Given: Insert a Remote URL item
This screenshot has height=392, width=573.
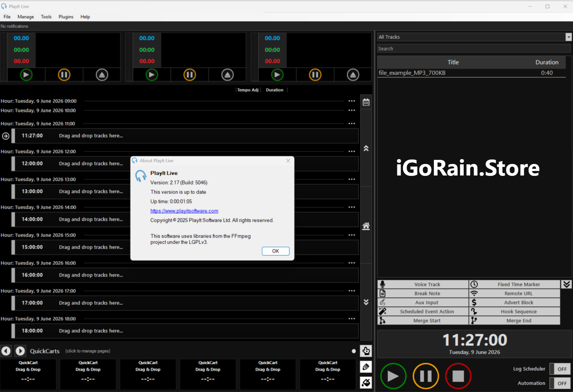Looking at the screenshot, I should point(515,294).
